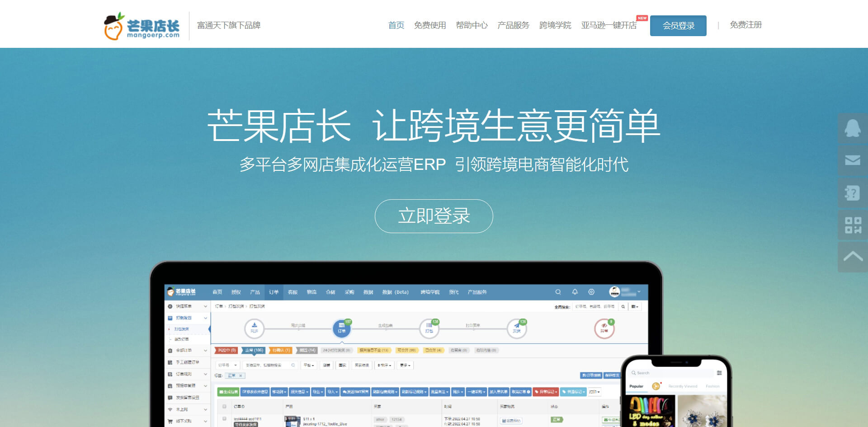Image resolution: width=868 pixels, height=427 pixels.
Task: Click the back-to-top chevron icon
Action: point(853,257)
